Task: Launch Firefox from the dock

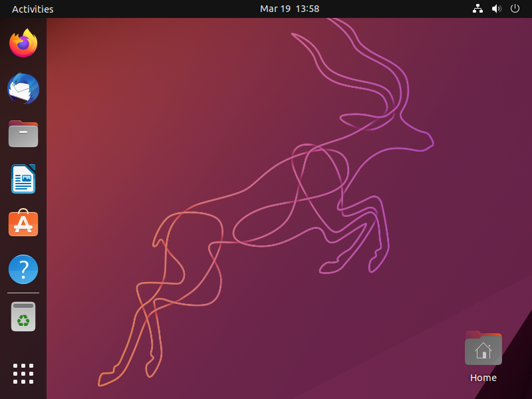Action: 23,43
